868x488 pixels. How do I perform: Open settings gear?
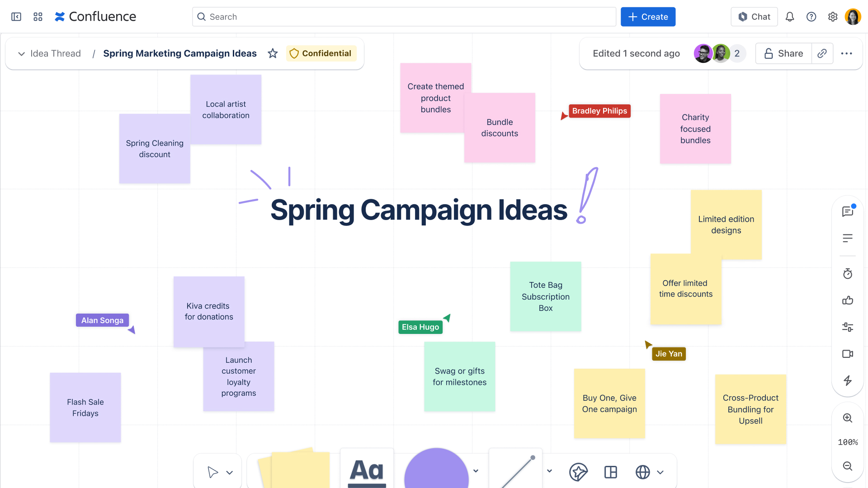(833, 17)
